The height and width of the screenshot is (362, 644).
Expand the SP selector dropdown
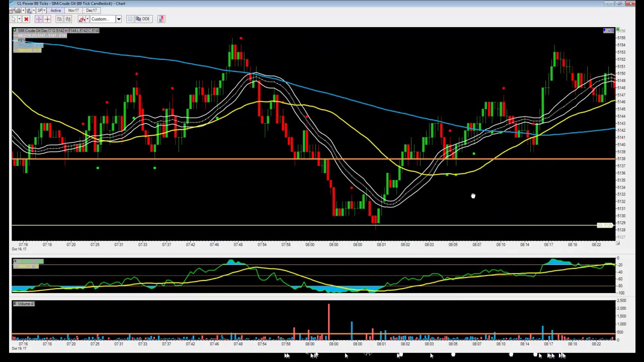pos(44,11)
